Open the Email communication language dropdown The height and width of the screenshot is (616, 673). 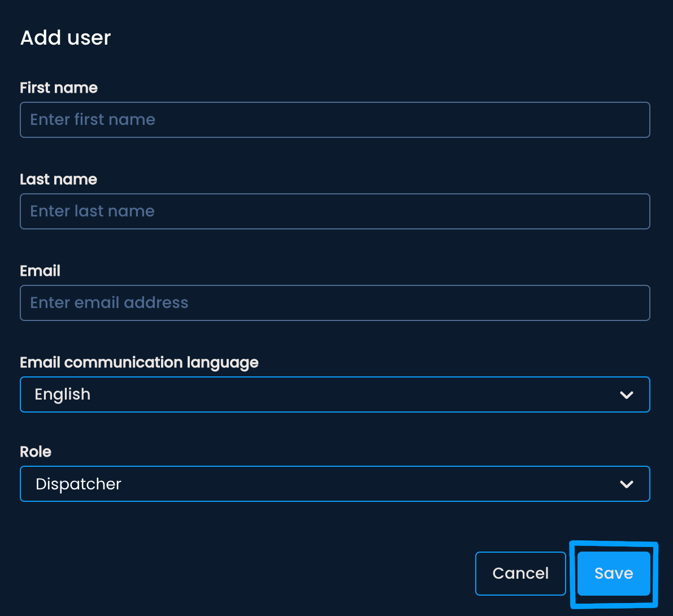(x=335, y=394)
